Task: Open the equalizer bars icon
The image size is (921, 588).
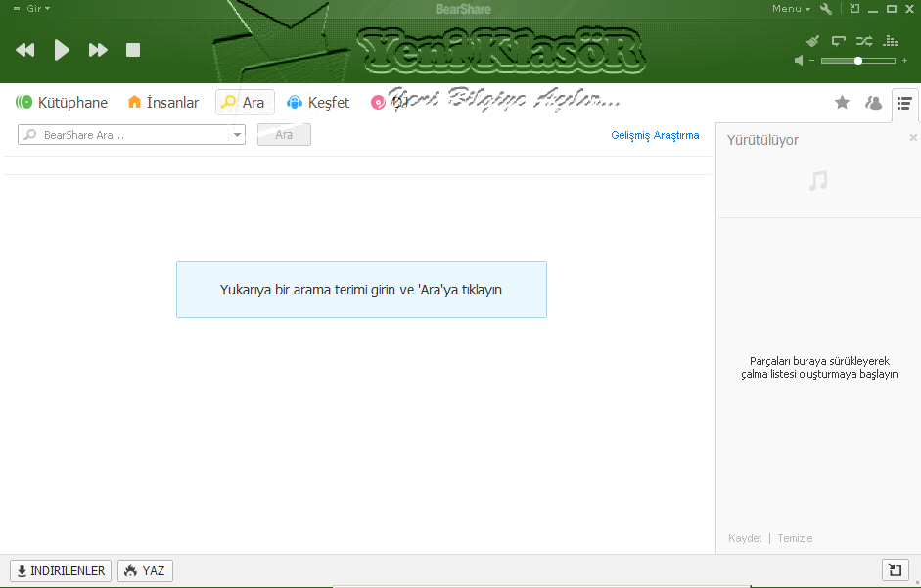Action: click(x=890, y=41)
